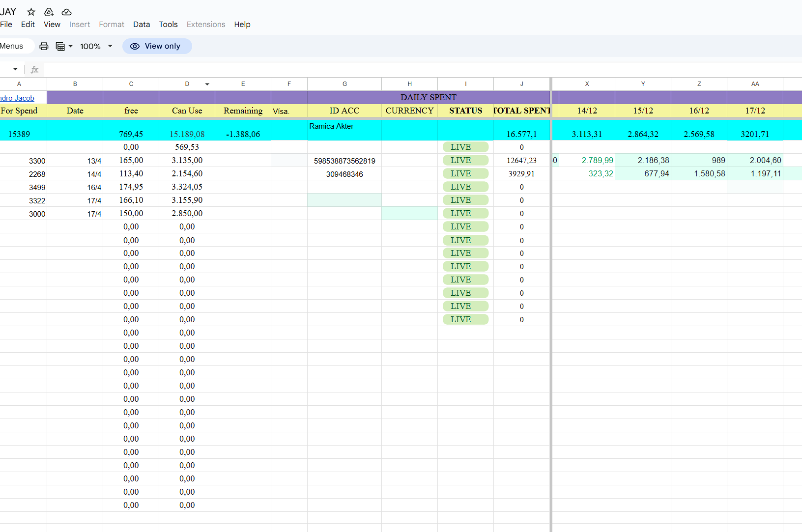Click cell with ID 598538873562819
The height and width of the screenshot is (532, 802).
click(x=344, y=161)
